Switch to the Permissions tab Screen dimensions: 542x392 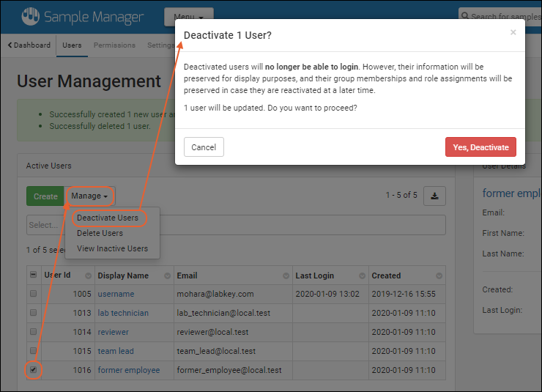coord(114,45)
